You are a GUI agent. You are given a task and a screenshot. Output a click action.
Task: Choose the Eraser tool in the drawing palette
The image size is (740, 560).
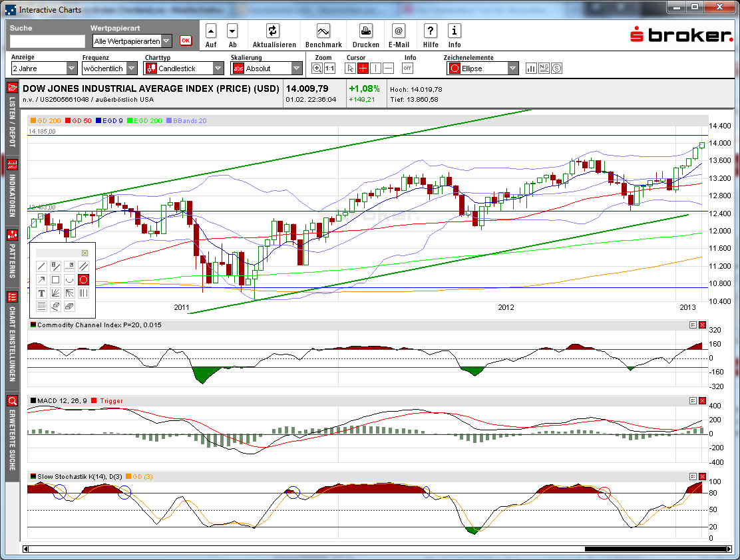(x=56, y=306)
